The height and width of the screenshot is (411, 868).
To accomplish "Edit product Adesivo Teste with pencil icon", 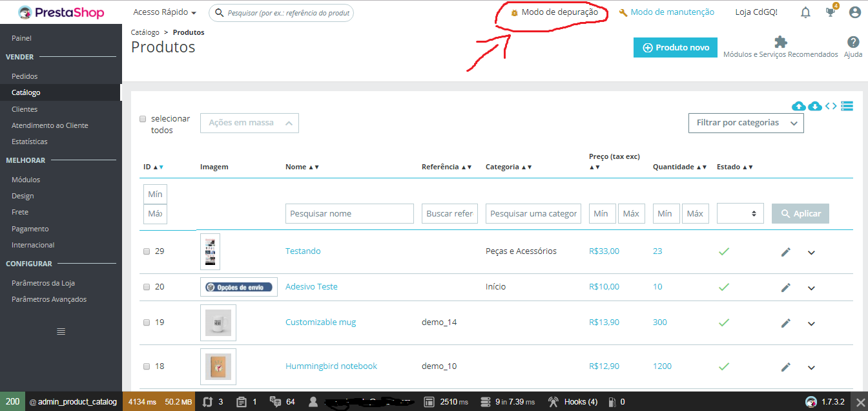I will click(785, 288).
